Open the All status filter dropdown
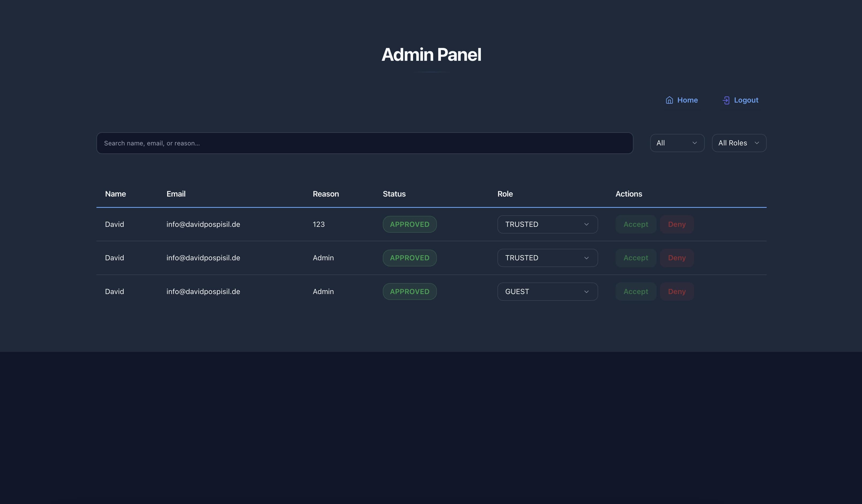This screenshot has height=504, width=862. (x=677, y=143)
